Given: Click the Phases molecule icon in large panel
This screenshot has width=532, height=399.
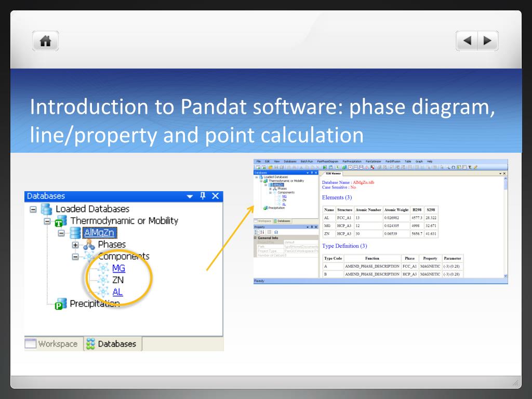Looking at the screenshot, I should click(x=89, y=245).
